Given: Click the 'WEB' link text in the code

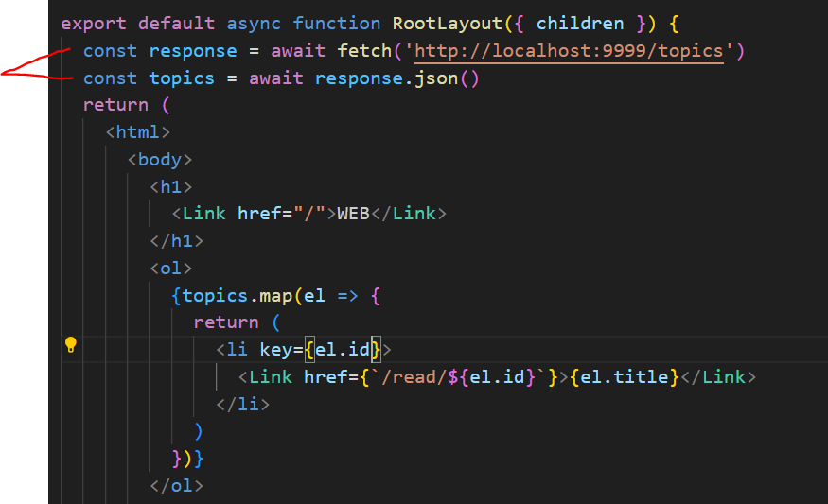Looking at the screenshot, I should [x=353, y=214].
